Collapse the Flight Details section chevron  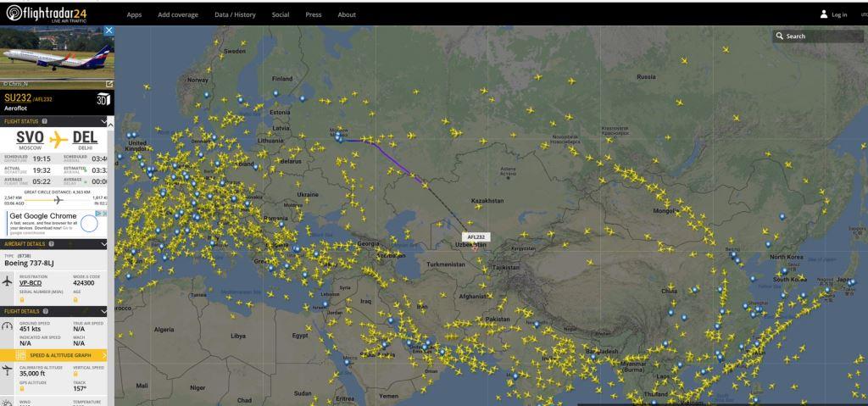103,311
